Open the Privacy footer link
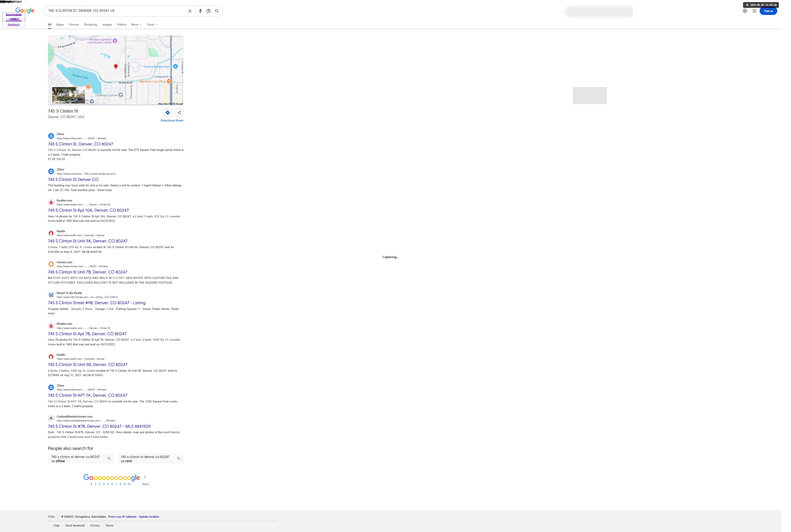The height and width of the screenshot is (532, 791). click(x=95, y=526)
